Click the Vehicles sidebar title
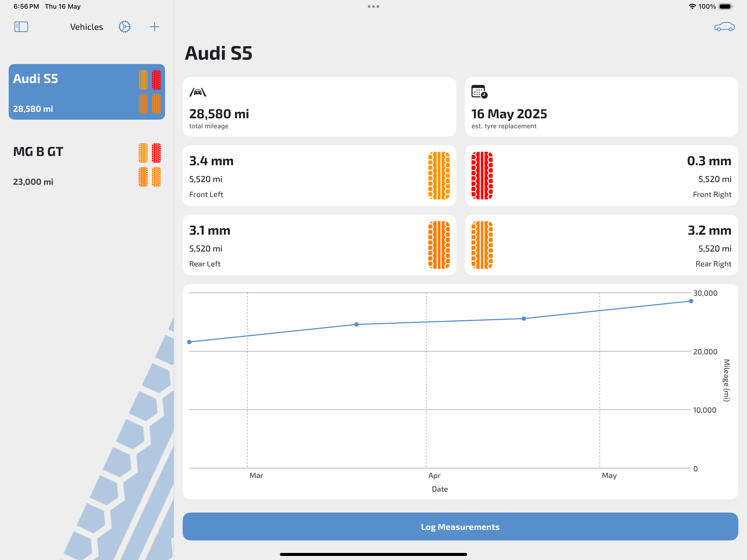 (87, 27)
